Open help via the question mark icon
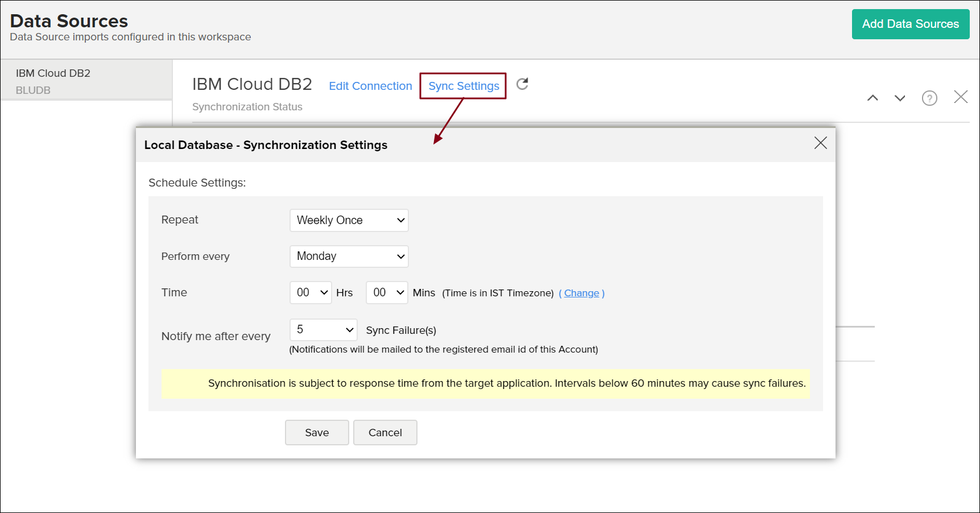The image size is (980, 513). [x=929, y=98]
